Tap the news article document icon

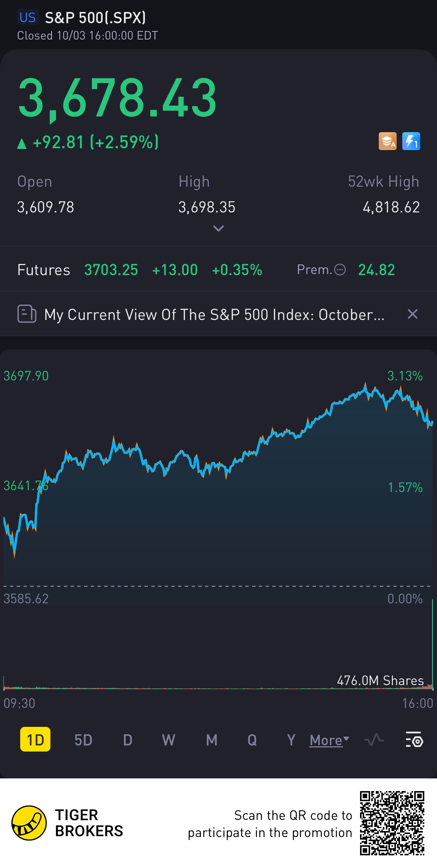(x=27, y=314)
